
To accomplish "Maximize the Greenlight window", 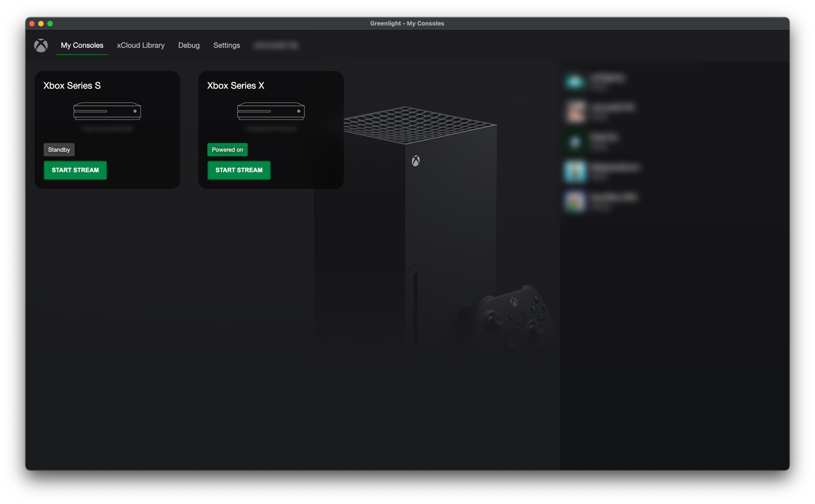I will (x=50, y=24).
